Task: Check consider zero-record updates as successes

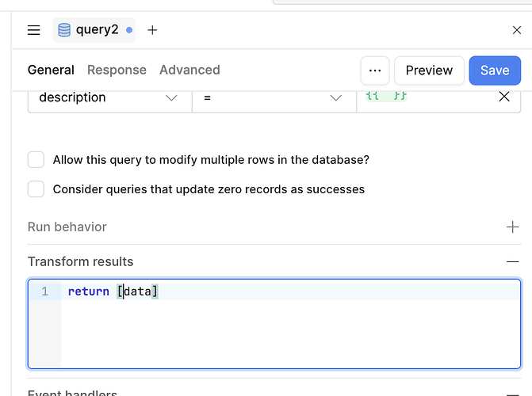Action: 36,189
